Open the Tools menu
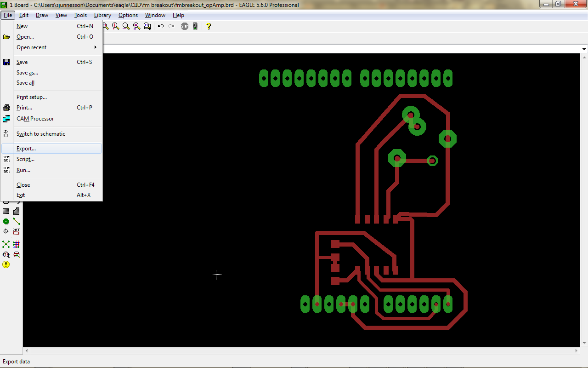Screen dimensions: 588x368 80,15
